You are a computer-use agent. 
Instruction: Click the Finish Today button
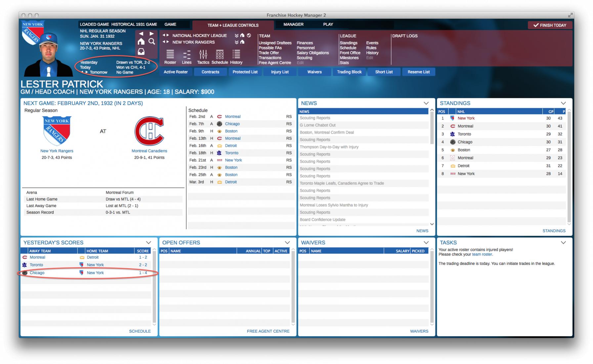tap(550, 25)
